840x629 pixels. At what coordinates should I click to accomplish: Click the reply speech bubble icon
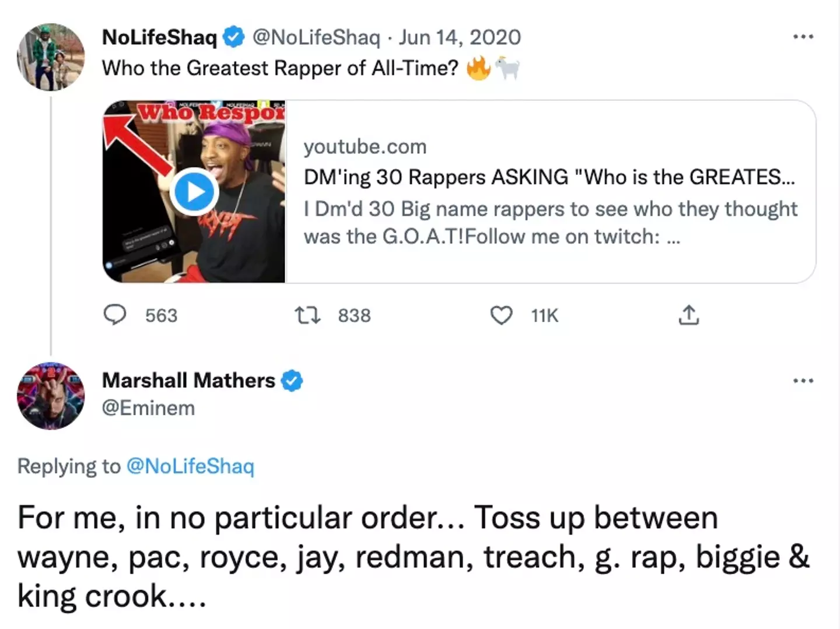(115, 315)
